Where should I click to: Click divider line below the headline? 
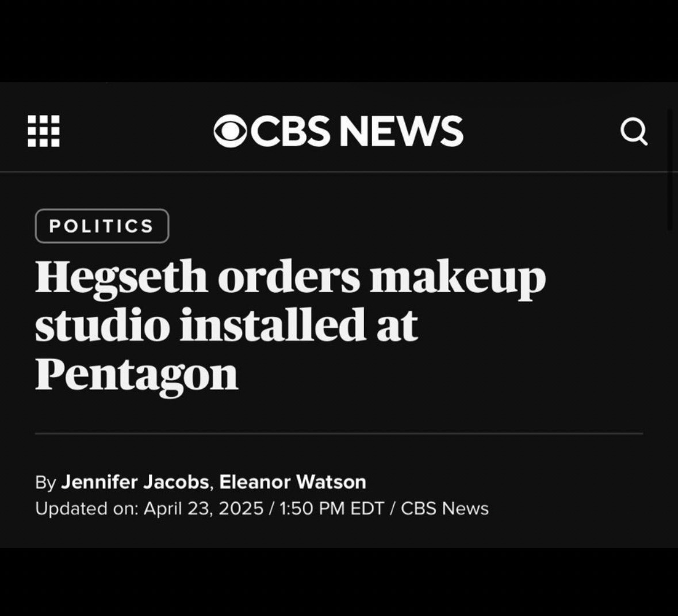click(339, 433)
